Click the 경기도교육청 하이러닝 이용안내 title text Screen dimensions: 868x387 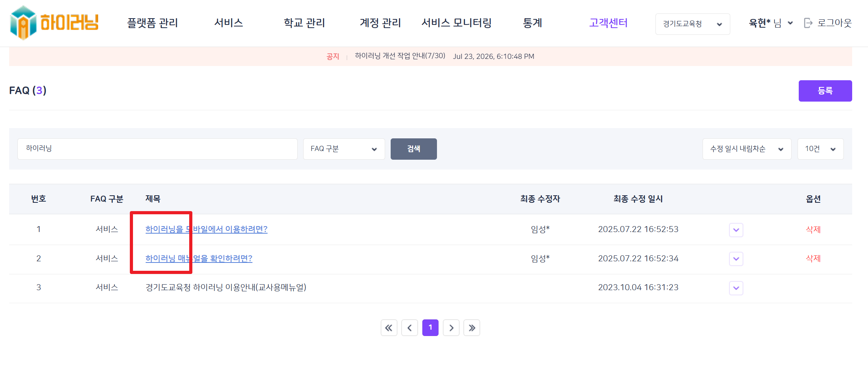coord(226,287)
